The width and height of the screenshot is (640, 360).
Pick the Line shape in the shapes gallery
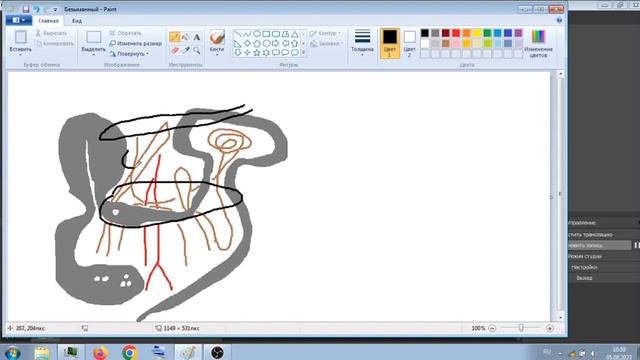pyautogui.click(x=238, y=34)
